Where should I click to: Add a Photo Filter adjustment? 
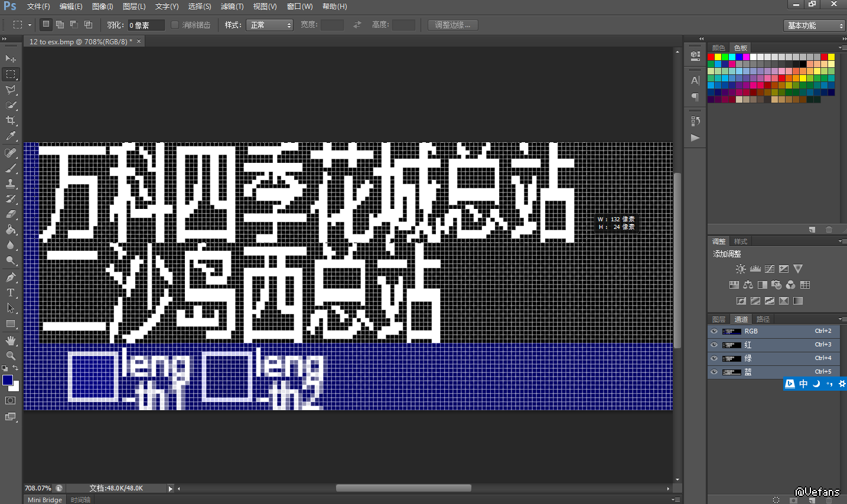(777, 285)
